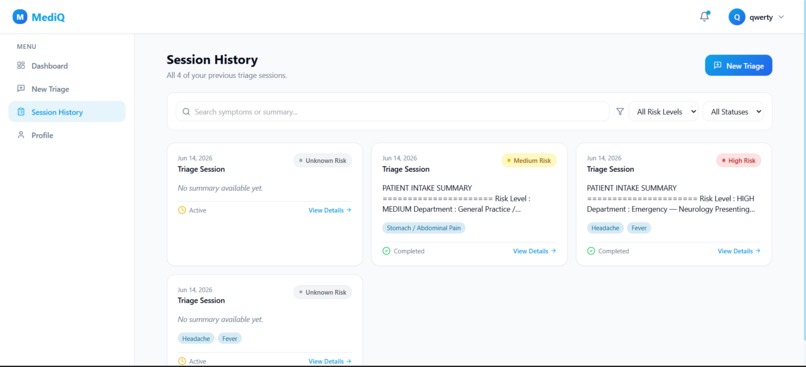Viewport: 806px width, 367px height.
Task: Click the Active clock icon on the first card
Action: (x=181, y=210)
